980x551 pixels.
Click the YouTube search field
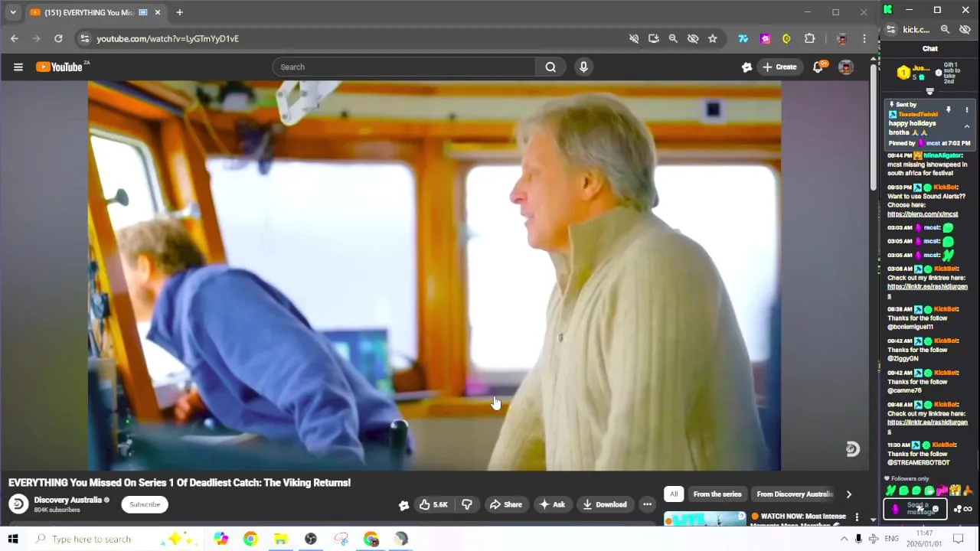click(x=404, y=67)
